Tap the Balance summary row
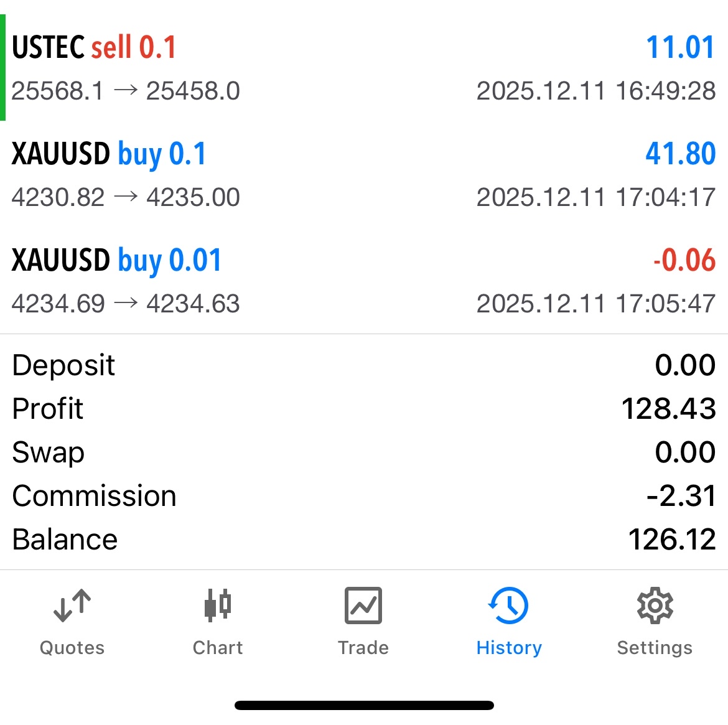Viewport: 728px width, 725px height. point(364,540)
